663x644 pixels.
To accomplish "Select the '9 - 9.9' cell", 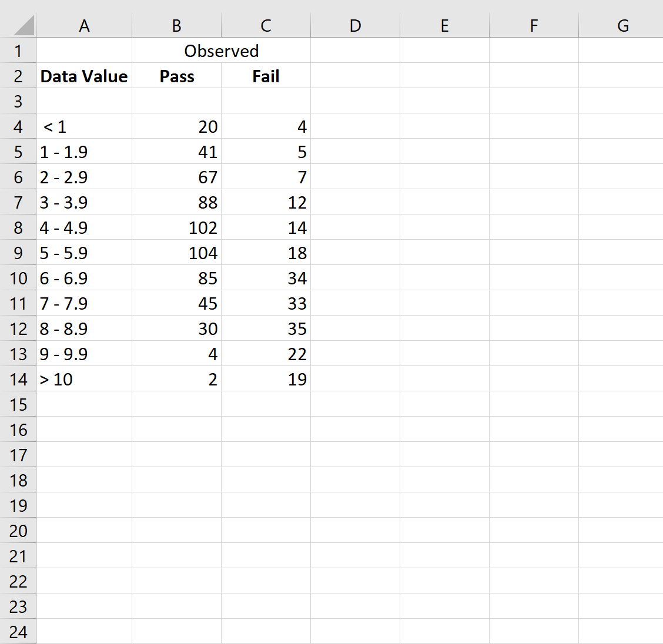I will (84, 354).
